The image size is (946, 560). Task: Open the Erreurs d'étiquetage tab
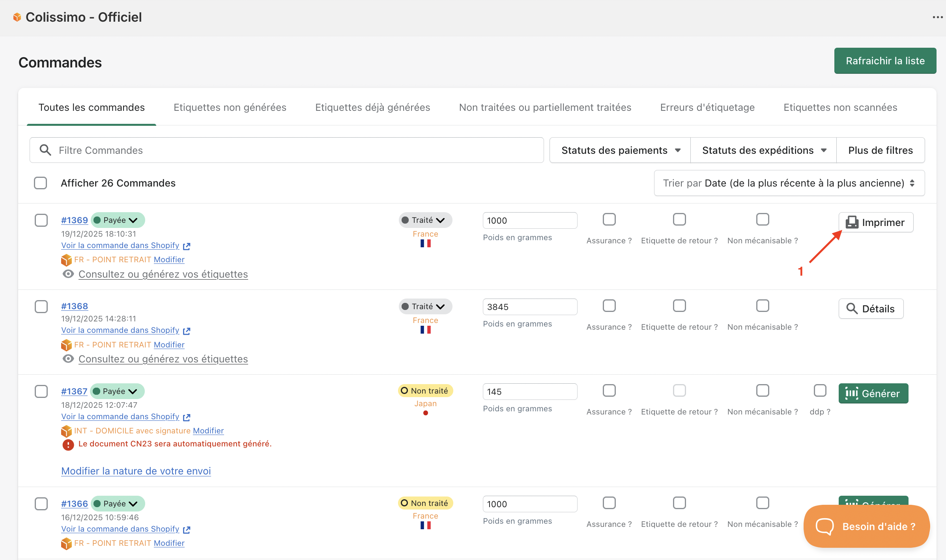click(x=707, y=107)
